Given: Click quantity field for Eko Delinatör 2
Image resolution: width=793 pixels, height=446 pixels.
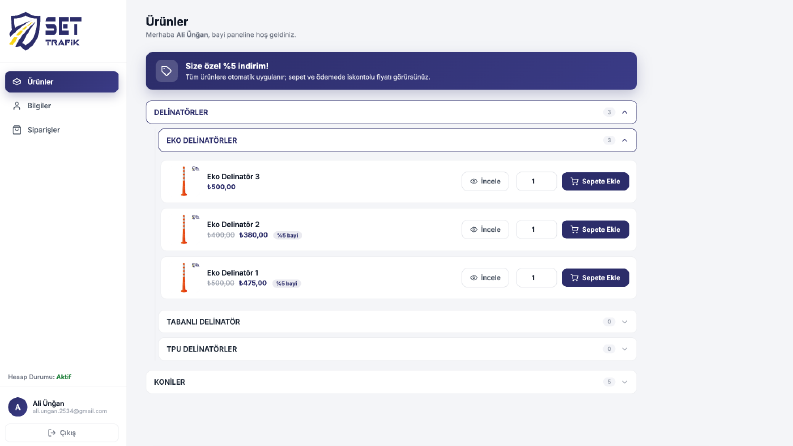Looking at the screenshot, I should coord(536,230).
